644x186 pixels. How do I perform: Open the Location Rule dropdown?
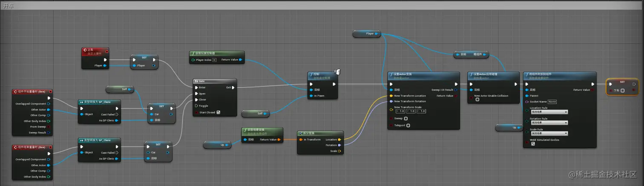tap(549, 112)
